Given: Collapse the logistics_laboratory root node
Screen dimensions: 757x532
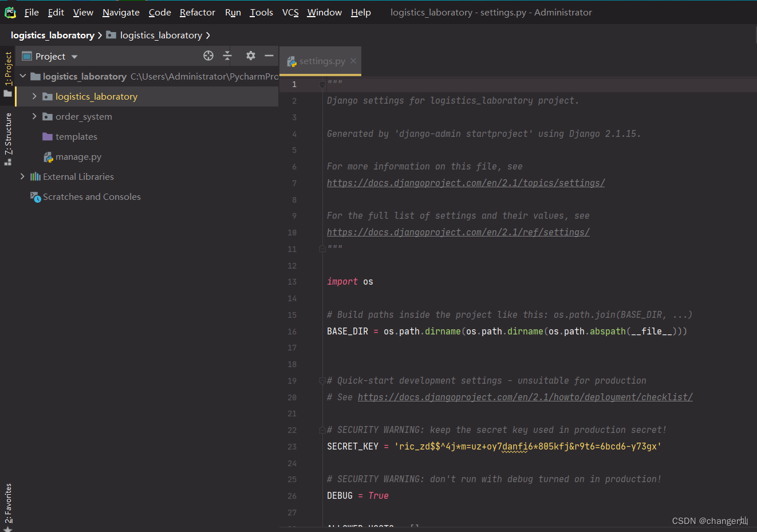Looking at the screenshot, I should (23, 76).
